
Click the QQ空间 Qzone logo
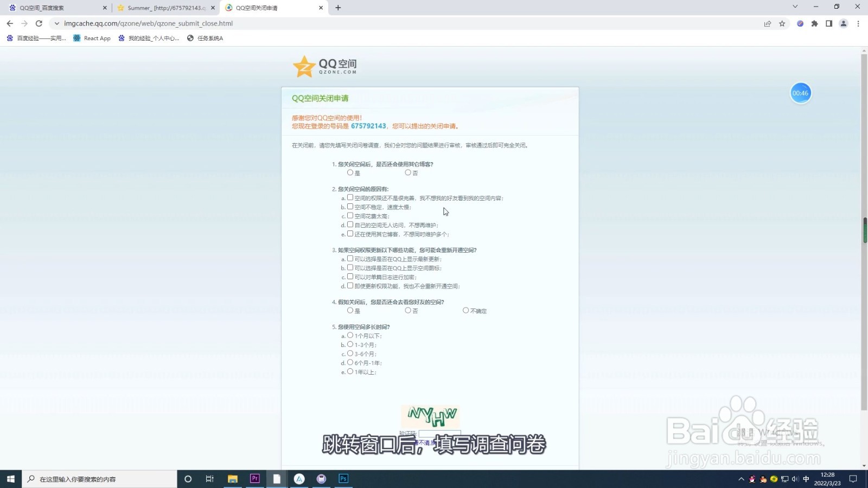click(x=324, y=67)
